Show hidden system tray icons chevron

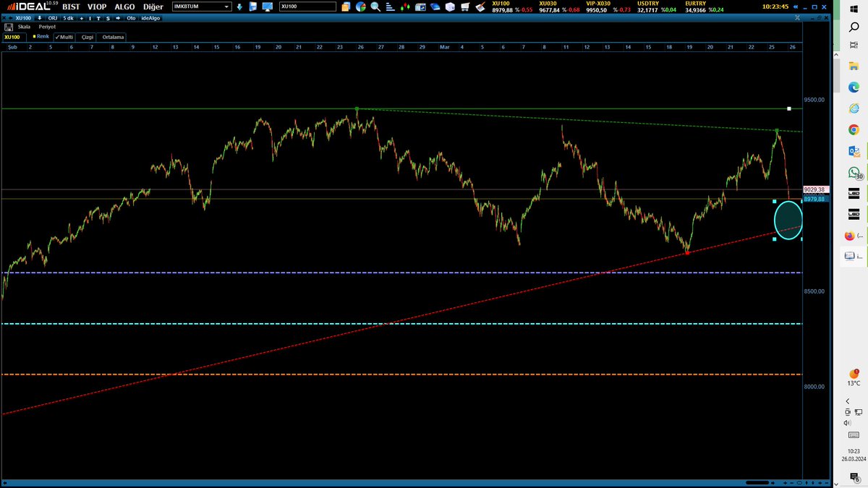[x=847, y=401]
